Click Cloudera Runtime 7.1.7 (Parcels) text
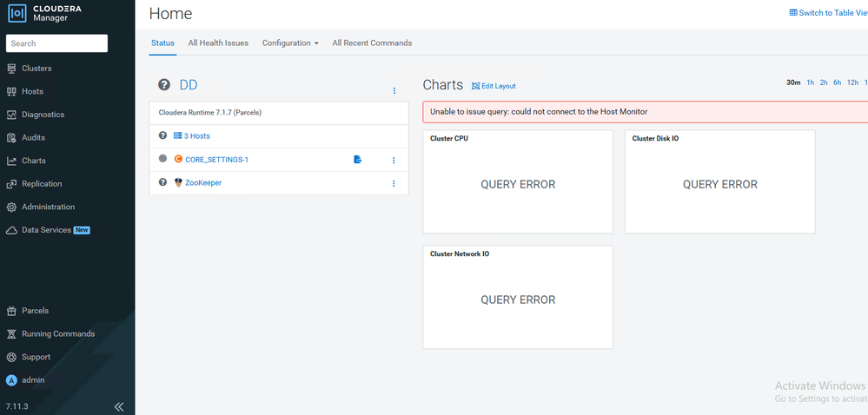Image resolution: width=868 pixels, height=415 pixels. tap(209, 112)
